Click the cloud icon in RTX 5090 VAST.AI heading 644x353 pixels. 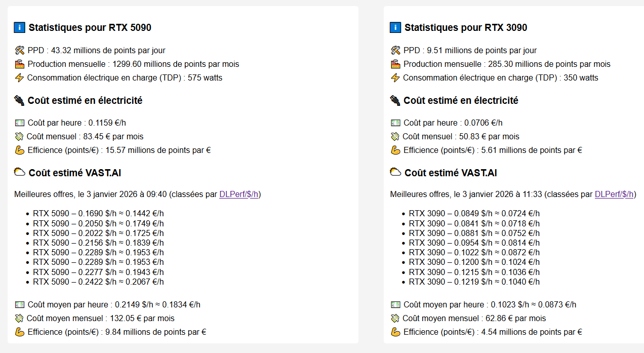click(20, 173)
